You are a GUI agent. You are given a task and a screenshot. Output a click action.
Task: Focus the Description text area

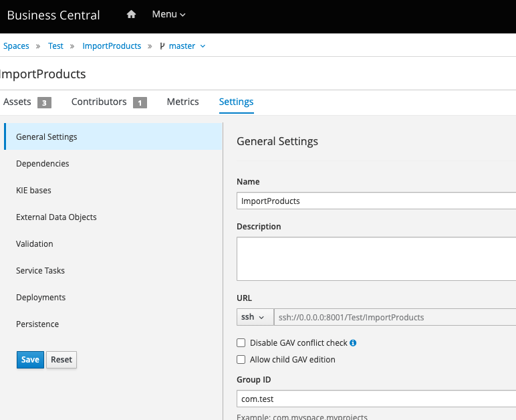(376, 257)
